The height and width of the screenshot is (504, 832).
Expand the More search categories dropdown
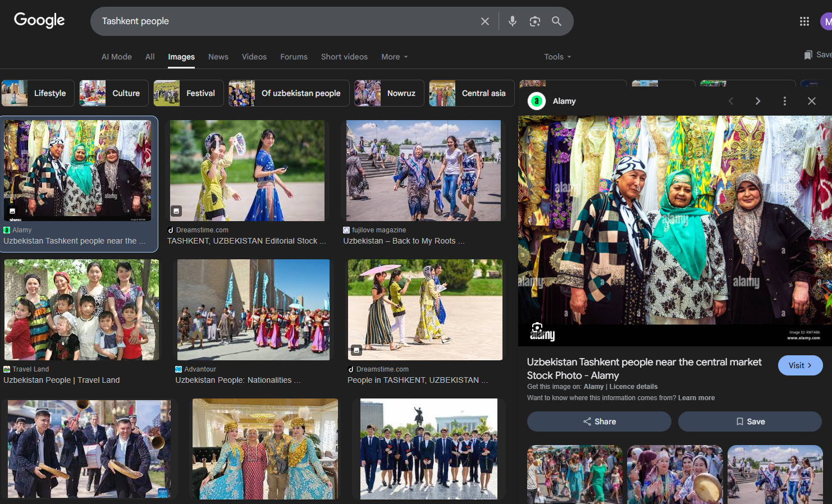[395, 57]
